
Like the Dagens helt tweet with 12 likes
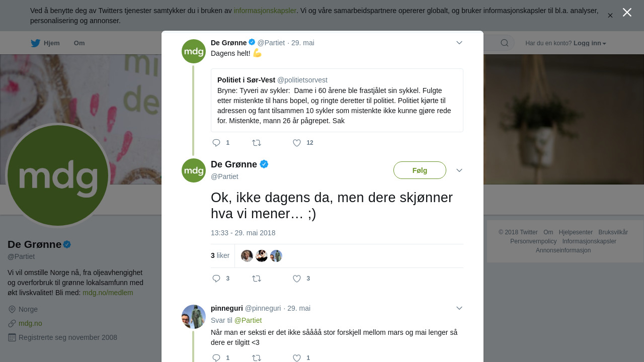[x=297, y=143]
